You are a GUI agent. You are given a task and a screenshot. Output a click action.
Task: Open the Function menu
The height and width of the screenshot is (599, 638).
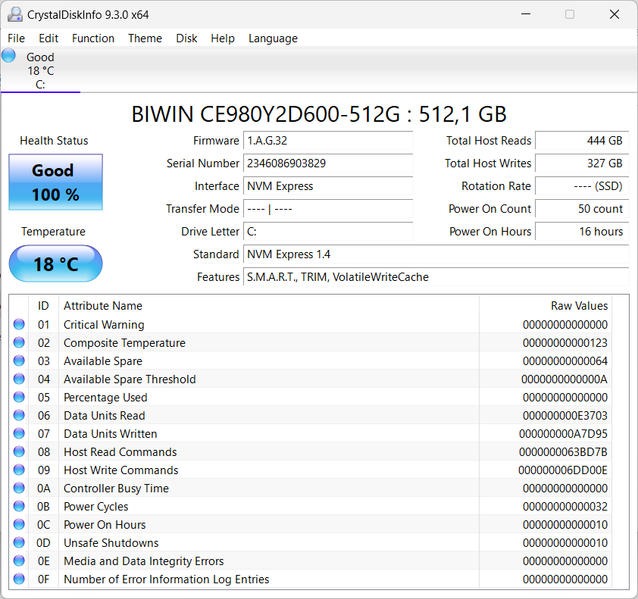(x=93, y=38)
